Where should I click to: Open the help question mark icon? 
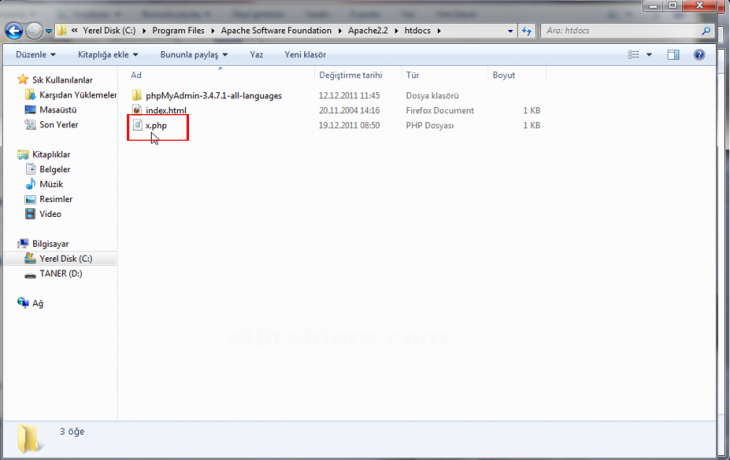[x=701, y=54]
